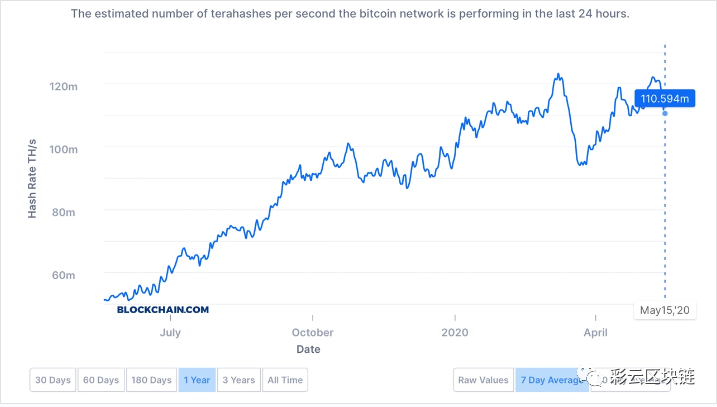This screenshot has height=407, width=717.
Task: Click the April label on date axis
Action: coord(596,332)
